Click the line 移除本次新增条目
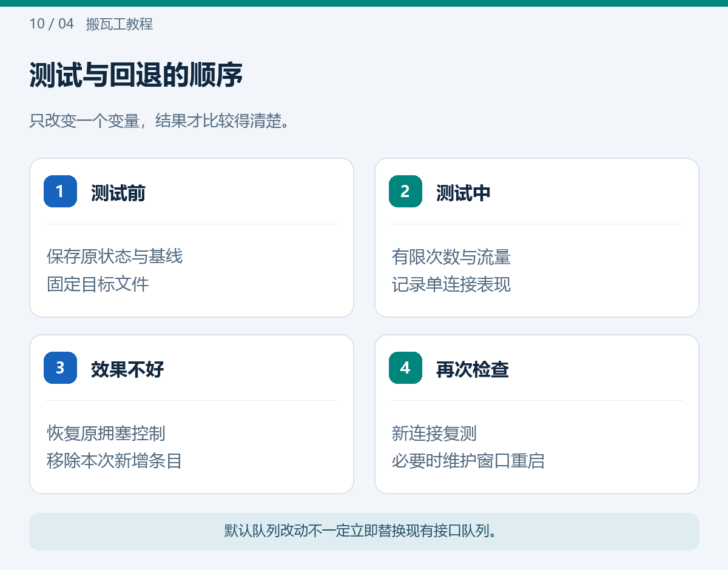This screenshot has height=570, width=728. [x=115, y=461]
